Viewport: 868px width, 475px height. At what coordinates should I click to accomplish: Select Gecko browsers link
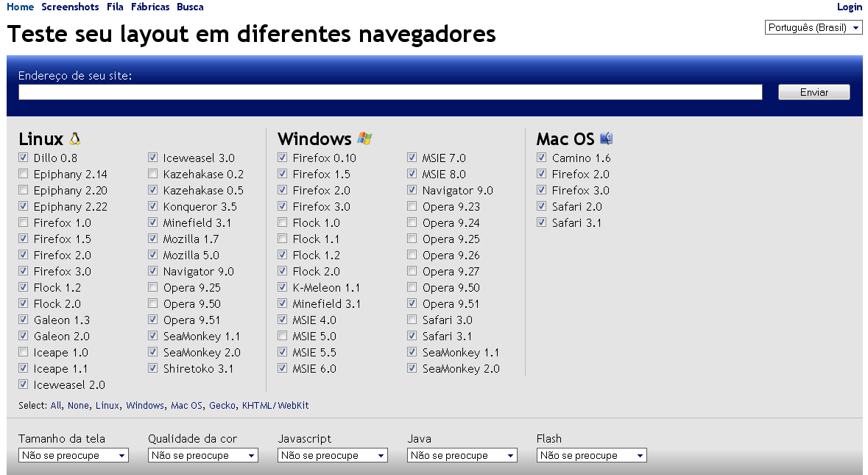(222, 405)
